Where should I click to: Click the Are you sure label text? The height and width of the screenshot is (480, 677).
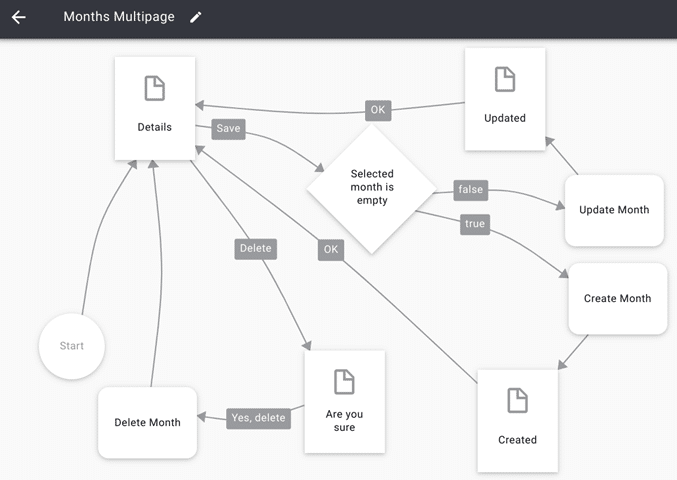click(344, 421)
